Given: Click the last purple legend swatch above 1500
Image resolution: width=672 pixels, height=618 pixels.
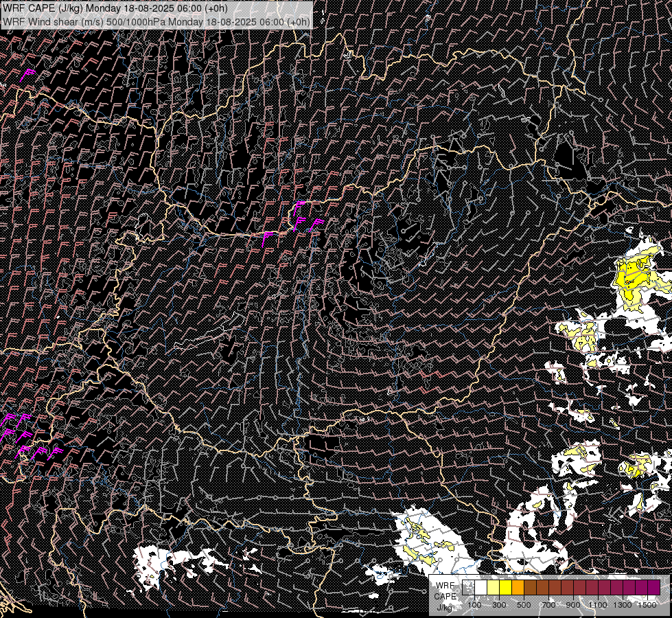Looking at the screenshot, I should pyautogui.click(x=653, y=587).
